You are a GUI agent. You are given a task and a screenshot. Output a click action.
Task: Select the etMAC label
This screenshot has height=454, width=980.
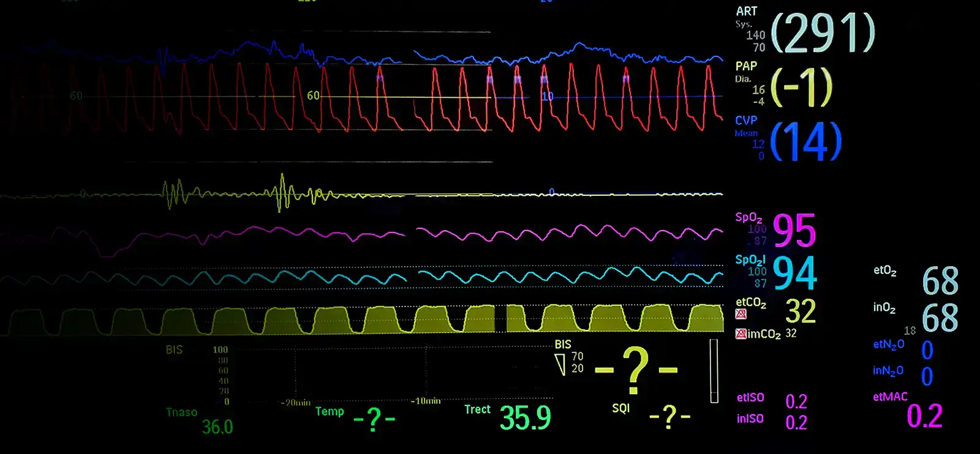point(891,396)
